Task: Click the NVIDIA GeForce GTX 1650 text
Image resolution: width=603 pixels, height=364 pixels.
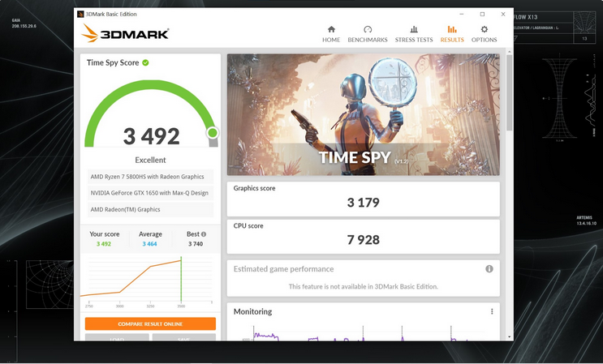Action: [x=149, y=193]
